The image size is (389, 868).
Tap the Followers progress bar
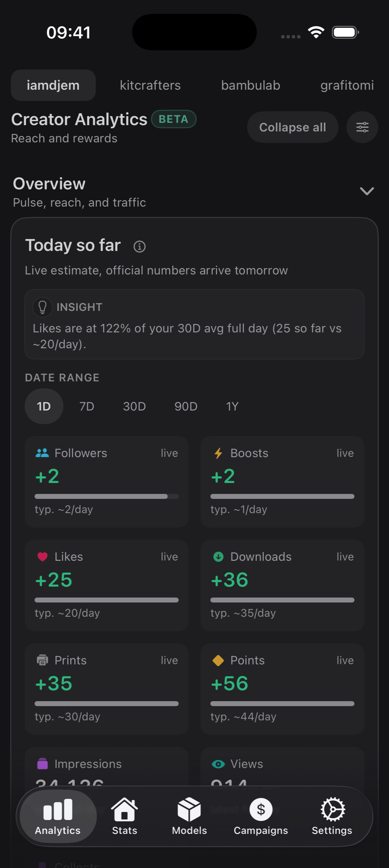point(107,496)
